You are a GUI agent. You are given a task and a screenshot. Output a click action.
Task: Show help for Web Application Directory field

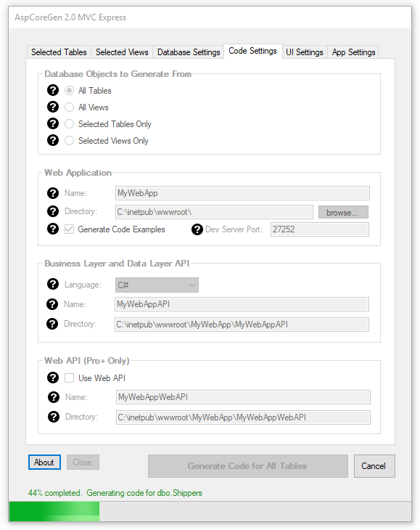53,211
